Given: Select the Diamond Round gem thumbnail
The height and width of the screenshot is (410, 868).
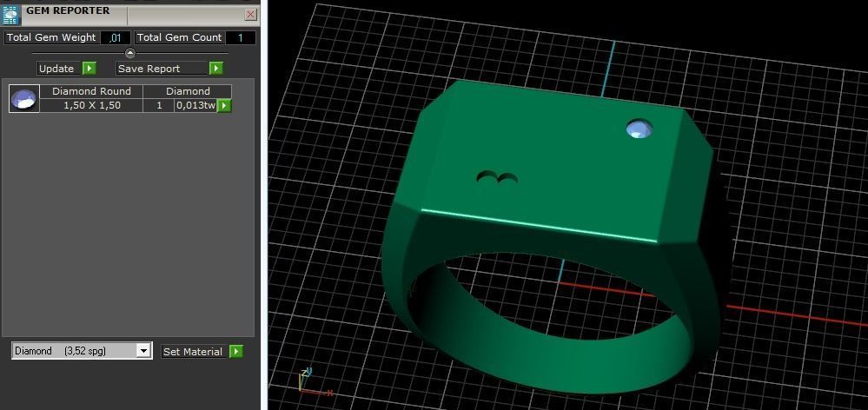Looking at the screenshot, I should (24, 99).
